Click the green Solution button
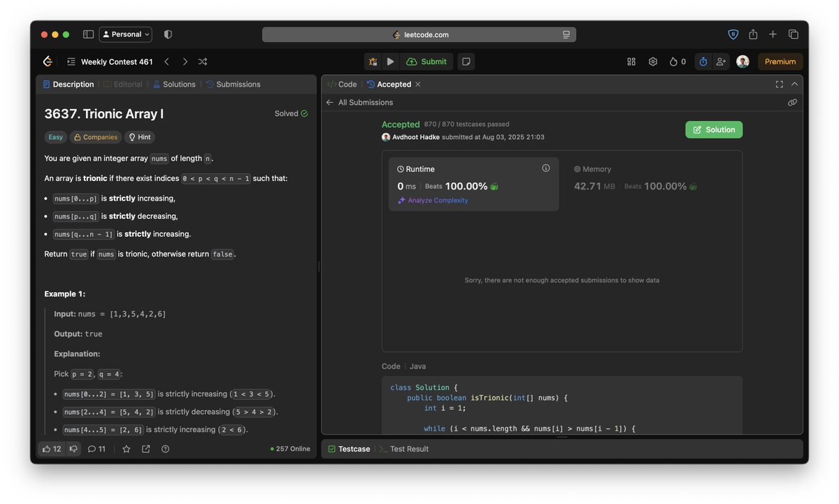This screenshot has width=839, height=504. [714, 130]
